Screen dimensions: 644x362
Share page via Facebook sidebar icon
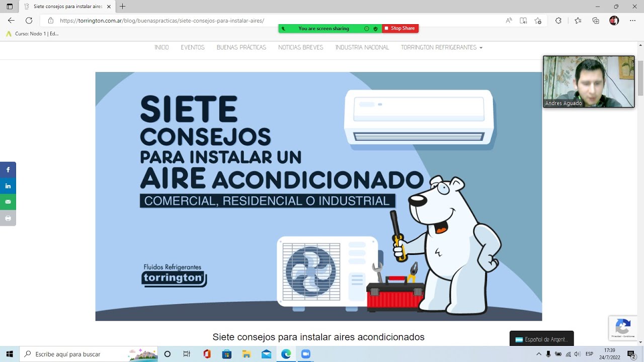[x=8, y=170]
